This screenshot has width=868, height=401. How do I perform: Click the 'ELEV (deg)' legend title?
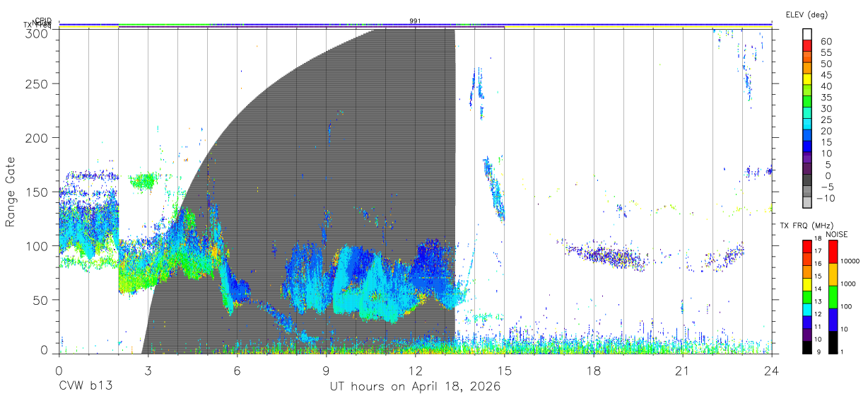point(807,14)
